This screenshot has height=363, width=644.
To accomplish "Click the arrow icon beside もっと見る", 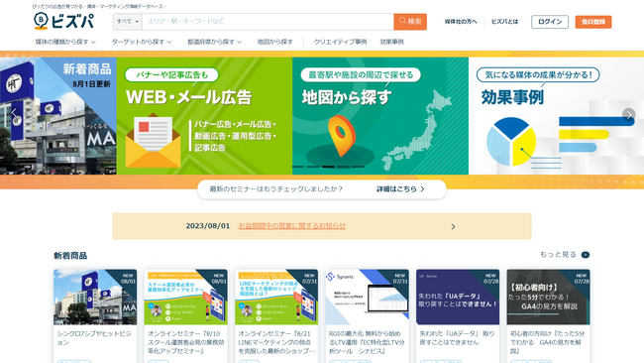I will 586,255.
